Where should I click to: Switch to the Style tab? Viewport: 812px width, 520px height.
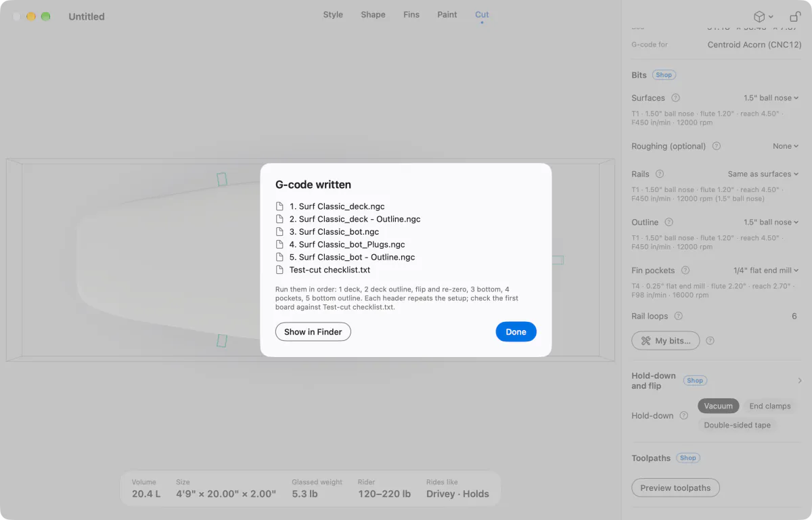(x=333, y=15)
